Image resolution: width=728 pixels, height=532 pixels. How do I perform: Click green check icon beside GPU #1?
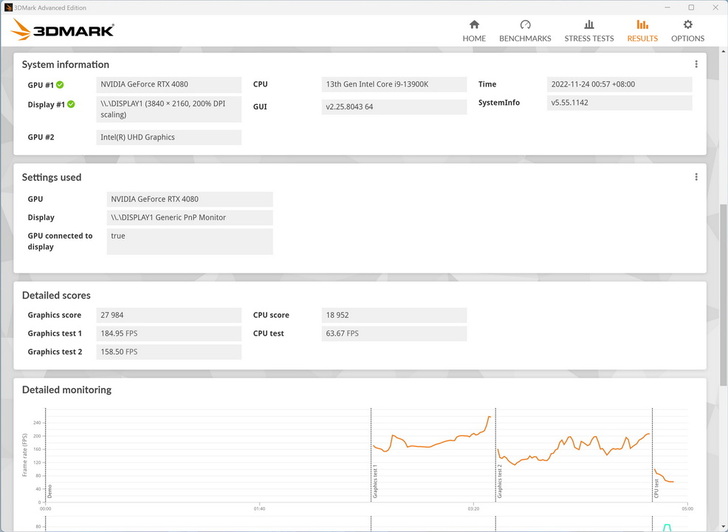pyautogui.click(x=60, y=85)
